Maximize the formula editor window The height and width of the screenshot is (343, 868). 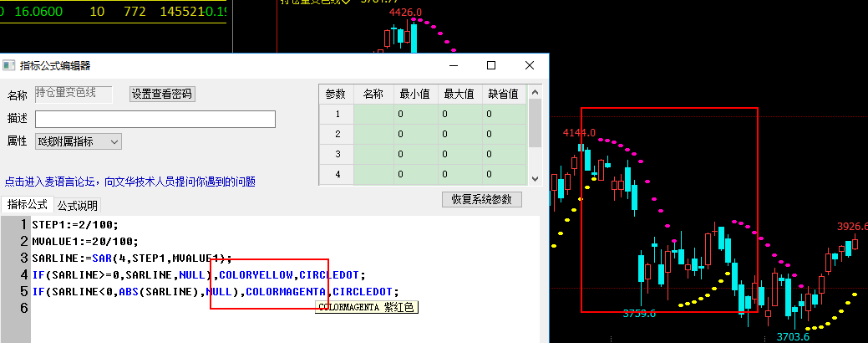point(491,65)
